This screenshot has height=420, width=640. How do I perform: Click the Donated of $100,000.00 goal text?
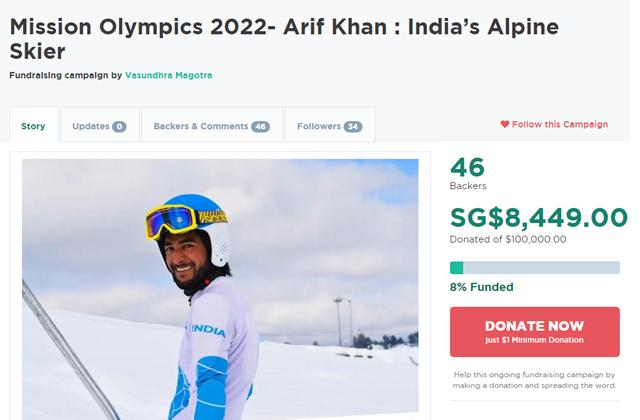click(508, 239)
